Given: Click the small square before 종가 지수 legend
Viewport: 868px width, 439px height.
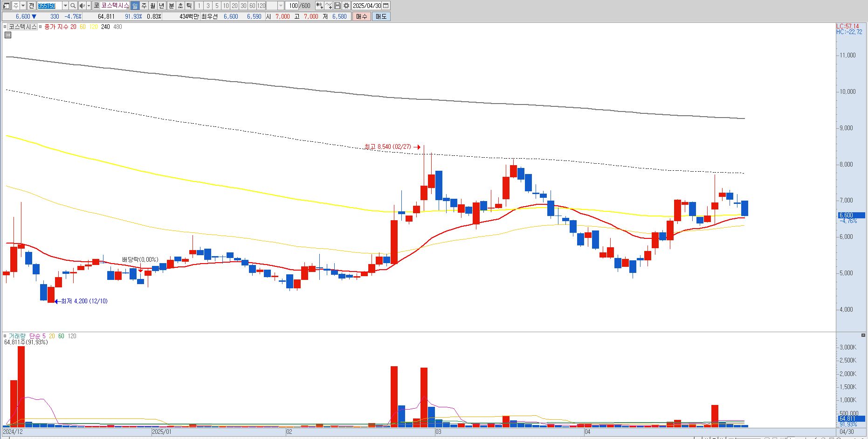Looking at the screenshot, I should (x=41, y=27).
